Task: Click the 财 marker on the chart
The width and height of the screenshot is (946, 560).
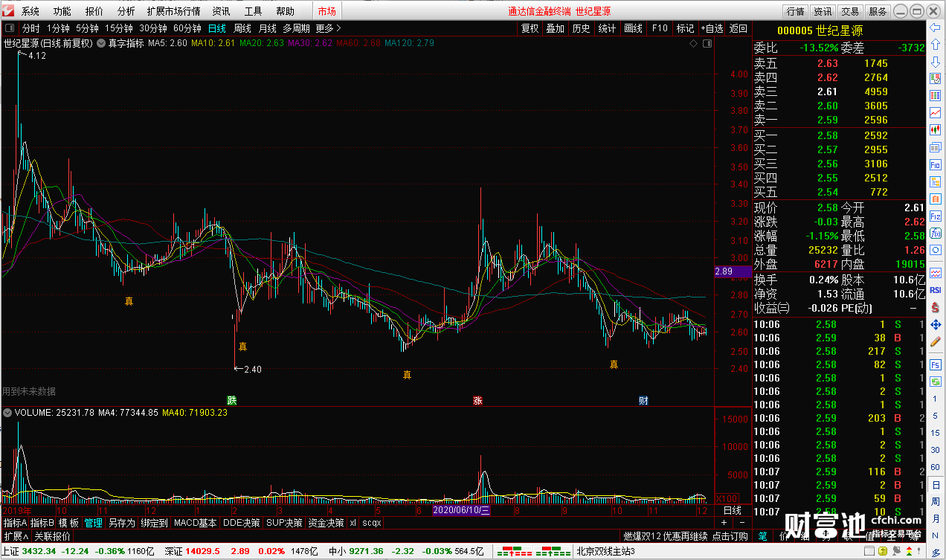Action: [643, 400]
